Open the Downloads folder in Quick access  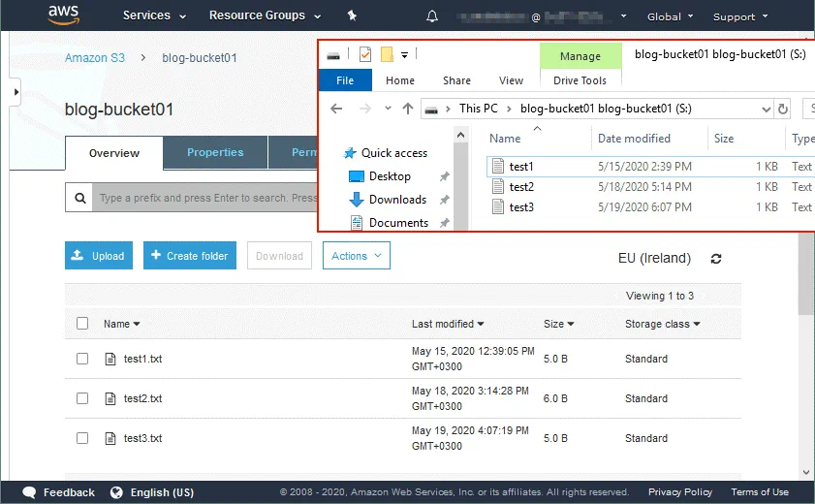click(x=397, y=200)
